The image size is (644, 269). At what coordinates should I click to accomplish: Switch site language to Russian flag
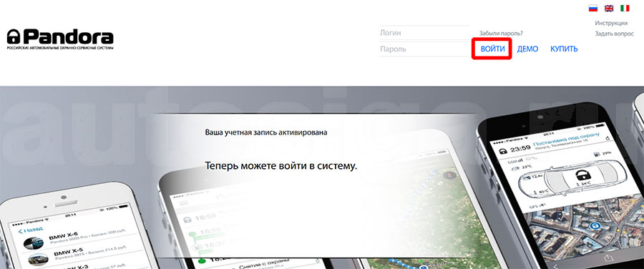tap(592, 8)
